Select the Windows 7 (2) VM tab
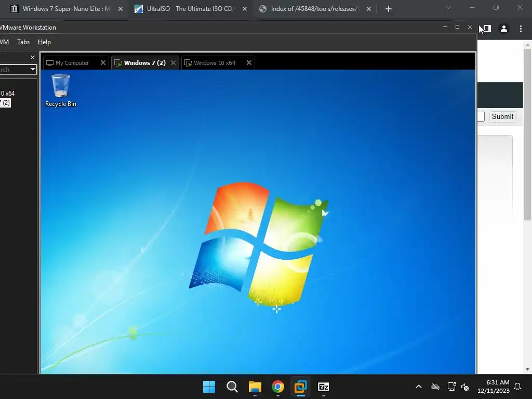This screenshot has height=399, width=532. [x=144, y=63]
